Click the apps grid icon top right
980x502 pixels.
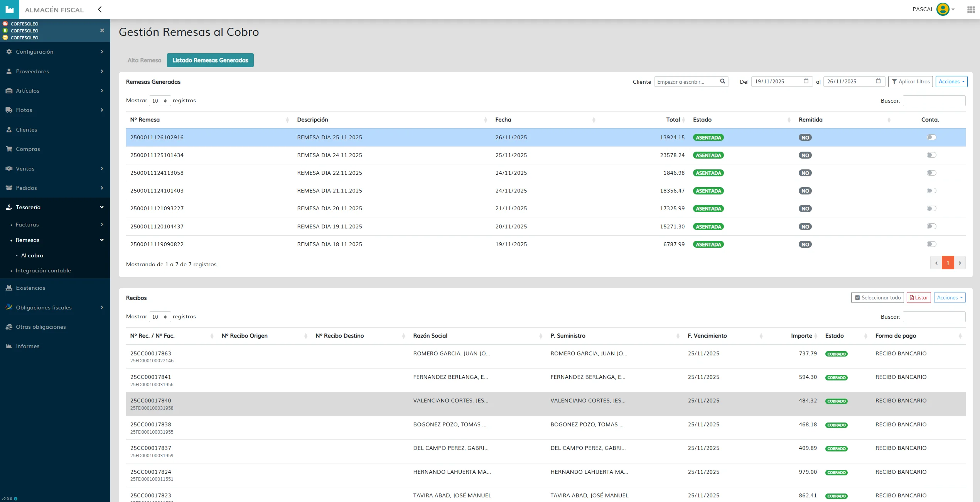pos(971,9)
